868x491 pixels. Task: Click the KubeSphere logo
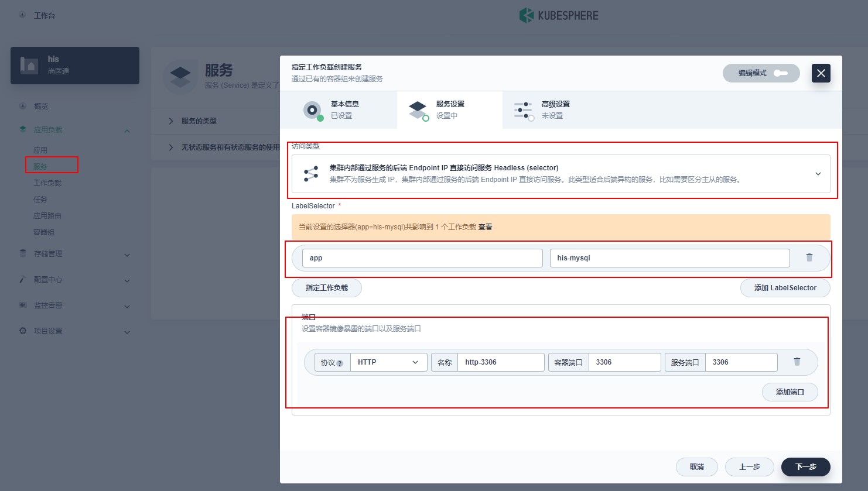pos(559,15)
